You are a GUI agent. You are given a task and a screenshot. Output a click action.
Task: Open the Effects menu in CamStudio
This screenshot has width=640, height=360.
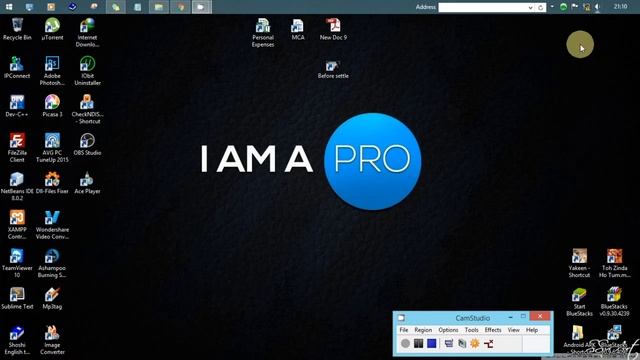[x=493, y=330]
